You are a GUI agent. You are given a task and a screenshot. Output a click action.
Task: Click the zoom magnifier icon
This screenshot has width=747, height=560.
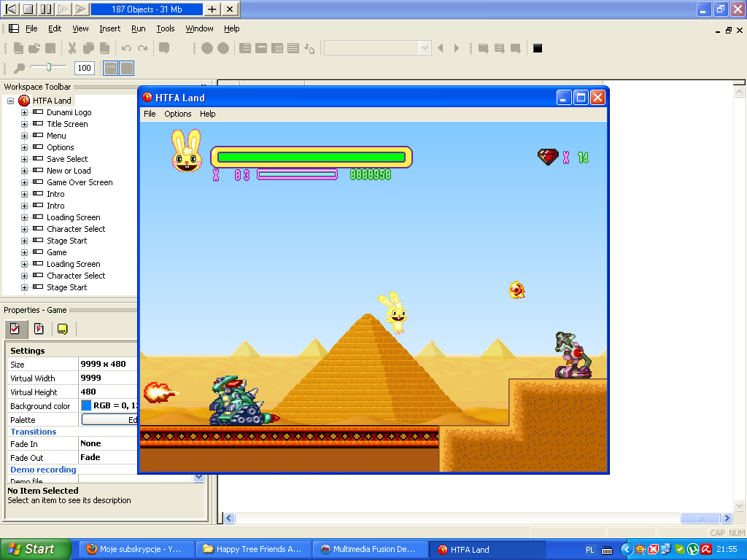[19, 68]
